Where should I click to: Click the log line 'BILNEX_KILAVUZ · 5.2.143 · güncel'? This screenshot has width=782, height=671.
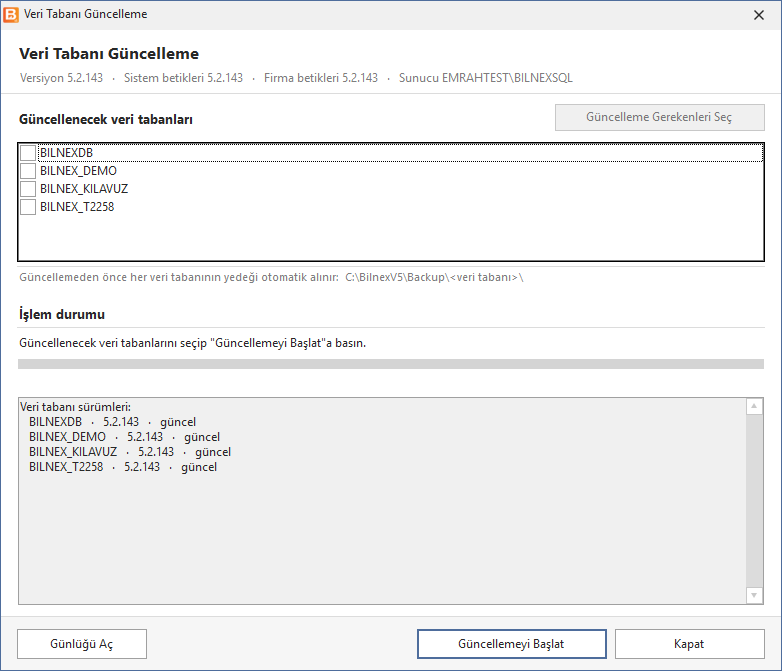(130, 452)
